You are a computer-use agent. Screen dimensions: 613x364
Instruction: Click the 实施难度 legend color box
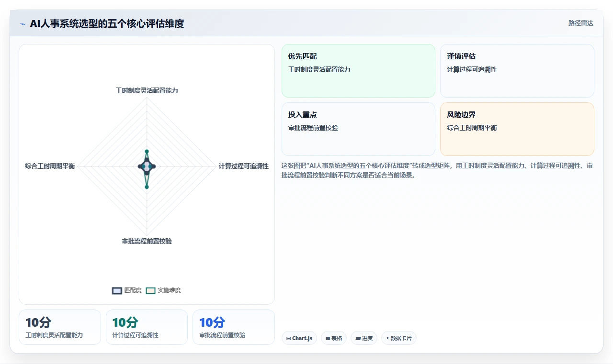point(151,291)
